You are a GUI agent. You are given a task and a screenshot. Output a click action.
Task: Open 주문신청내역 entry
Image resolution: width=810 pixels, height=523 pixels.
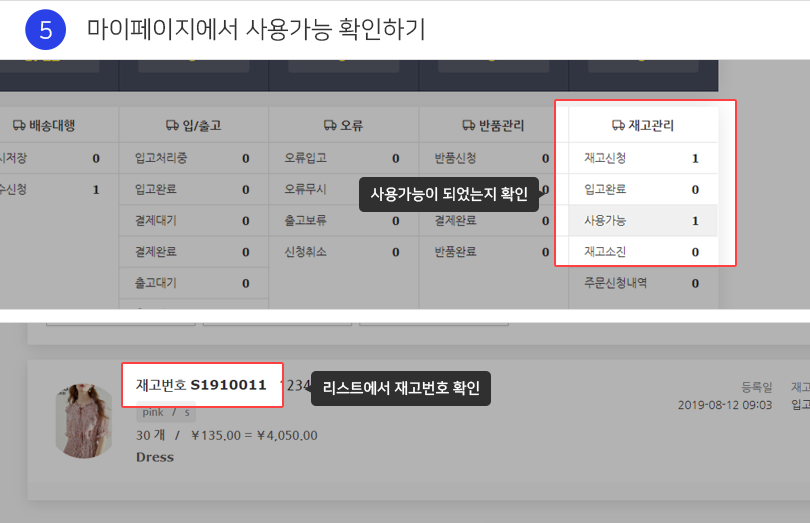(x=642, y=283)
